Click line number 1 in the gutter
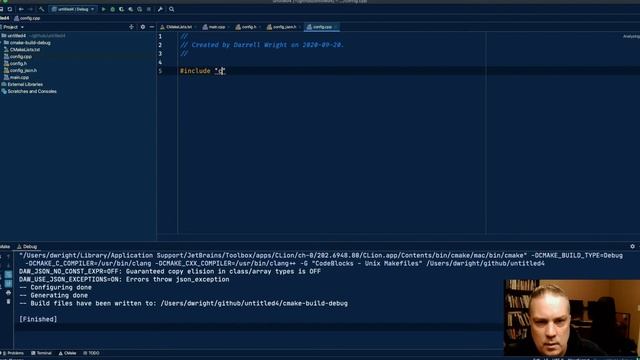 (160, 36)
